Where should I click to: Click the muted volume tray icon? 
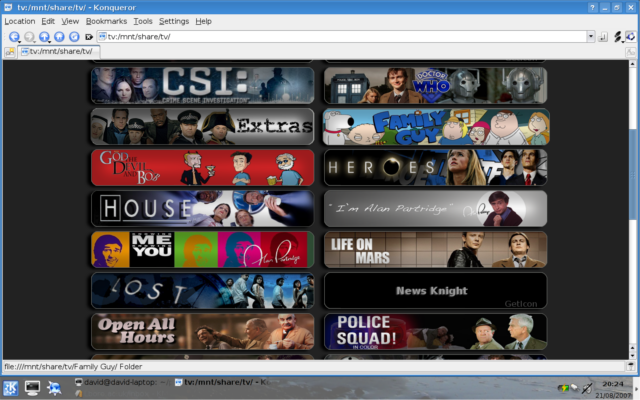(x=587, y=388)
